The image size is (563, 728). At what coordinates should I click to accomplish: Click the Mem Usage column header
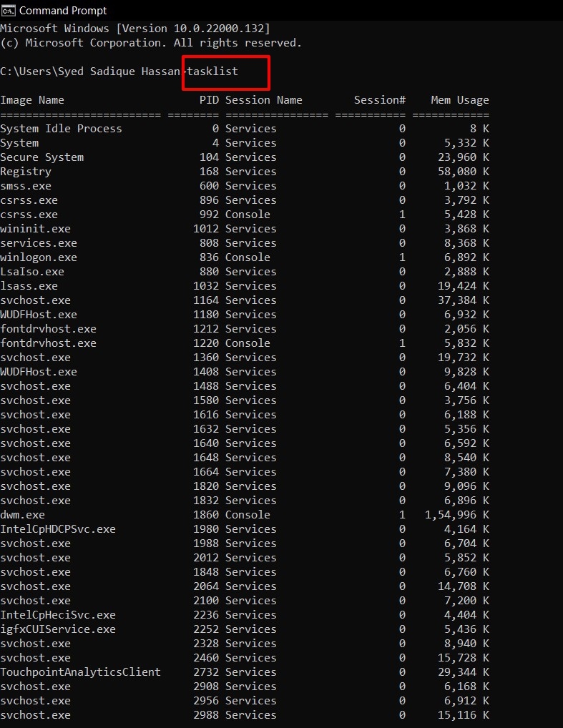point(459,100)
